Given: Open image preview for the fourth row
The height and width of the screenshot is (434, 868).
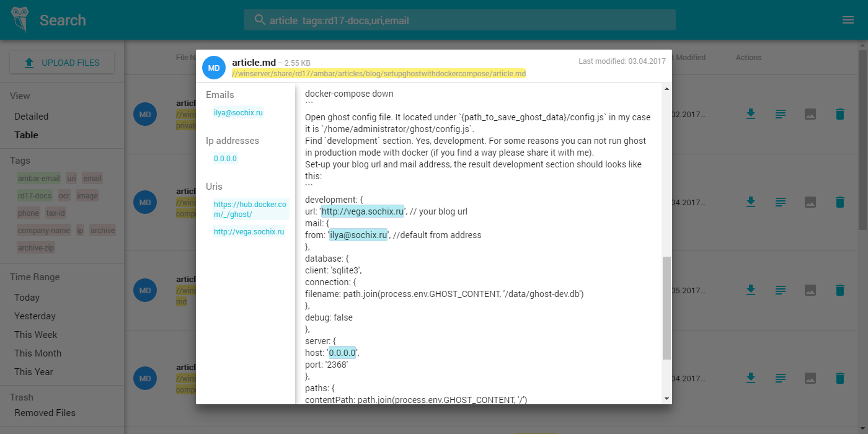Looking at the screenshot, I should coord(810,378).
